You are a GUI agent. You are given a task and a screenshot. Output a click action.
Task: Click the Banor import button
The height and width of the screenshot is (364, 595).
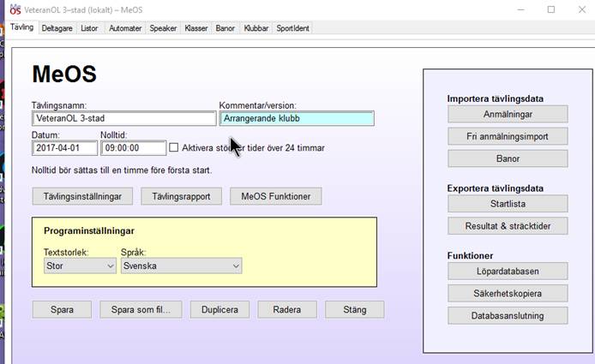[508, 158]
